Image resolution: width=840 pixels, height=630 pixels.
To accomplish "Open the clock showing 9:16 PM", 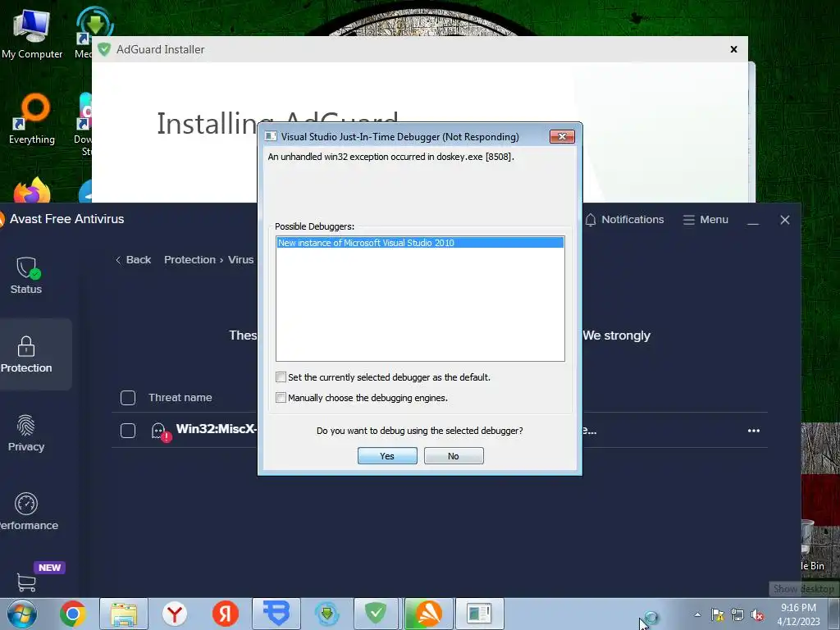I will tap(798, 614).
